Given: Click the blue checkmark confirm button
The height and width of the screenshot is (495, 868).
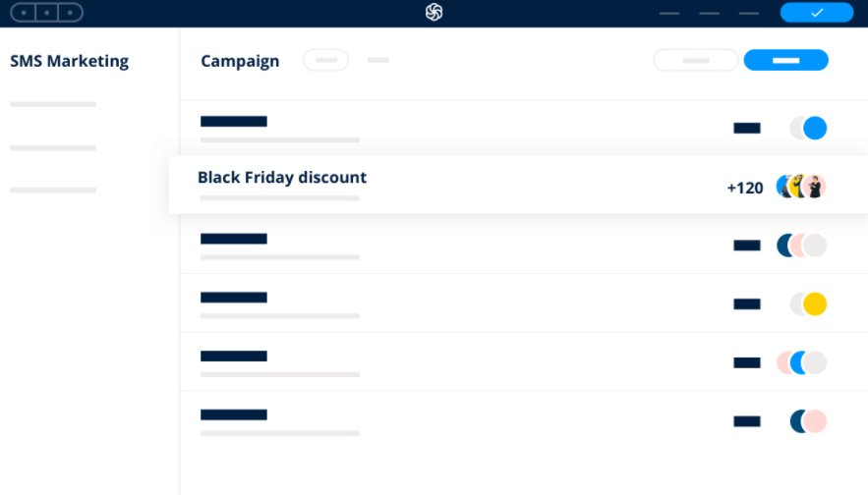Looking at the screenshot, I should (816, 12).
